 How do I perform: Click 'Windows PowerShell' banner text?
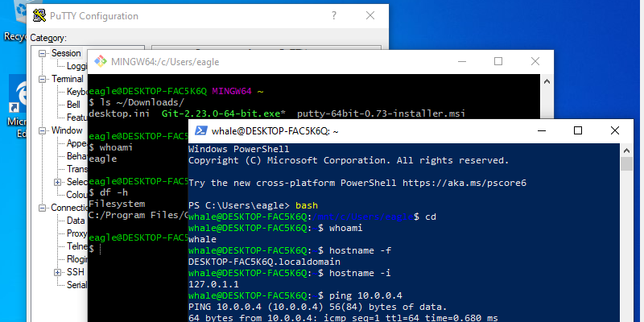click(x=239, y=149)
